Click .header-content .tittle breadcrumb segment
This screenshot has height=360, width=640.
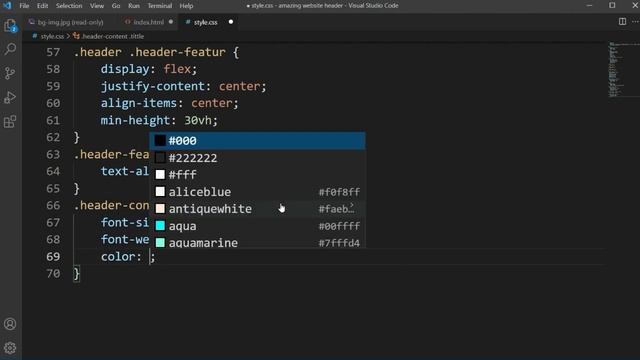click(x=112, y=36)
